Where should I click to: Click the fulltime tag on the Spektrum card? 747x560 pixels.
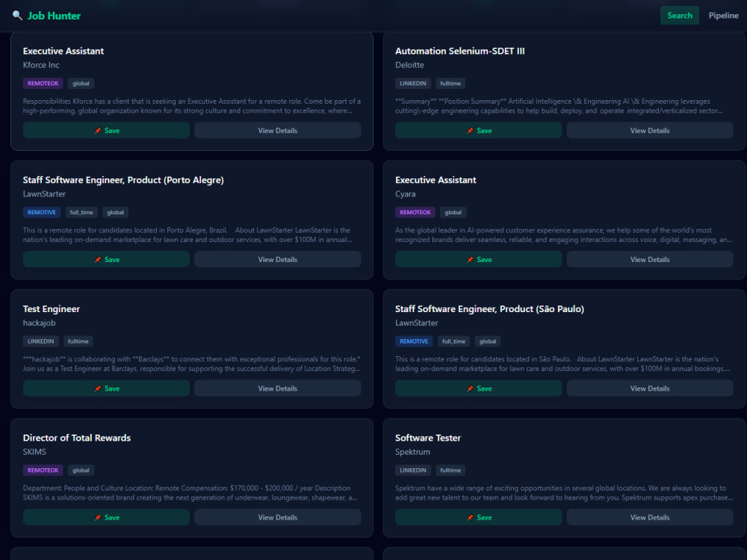[450, 470]
